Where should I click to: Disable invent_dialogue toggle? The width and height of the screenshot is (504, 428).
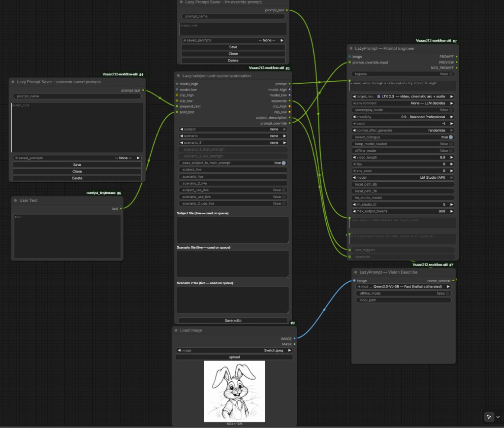click(x=451, y=137)
